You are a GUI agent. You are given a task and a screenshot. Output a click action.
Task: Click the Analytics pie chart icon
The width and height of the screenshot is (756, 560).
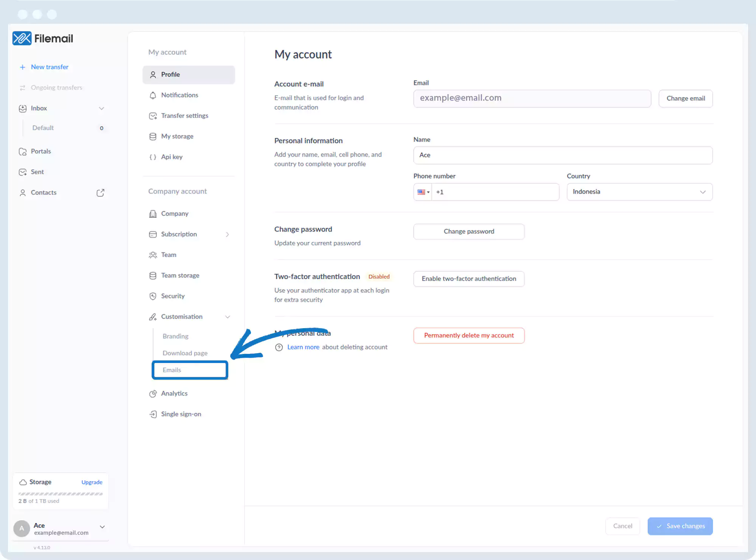(x=153, y=394)
